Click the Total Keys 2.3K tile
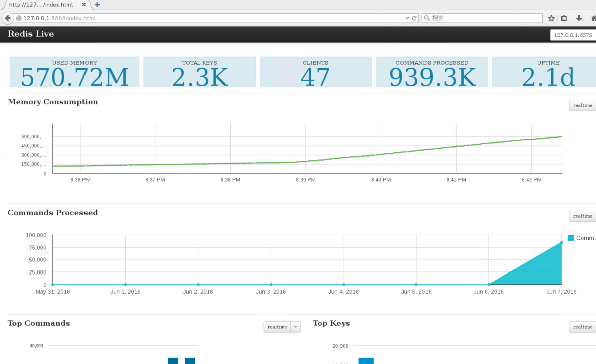The image size is (596, 364). (200, 72)
